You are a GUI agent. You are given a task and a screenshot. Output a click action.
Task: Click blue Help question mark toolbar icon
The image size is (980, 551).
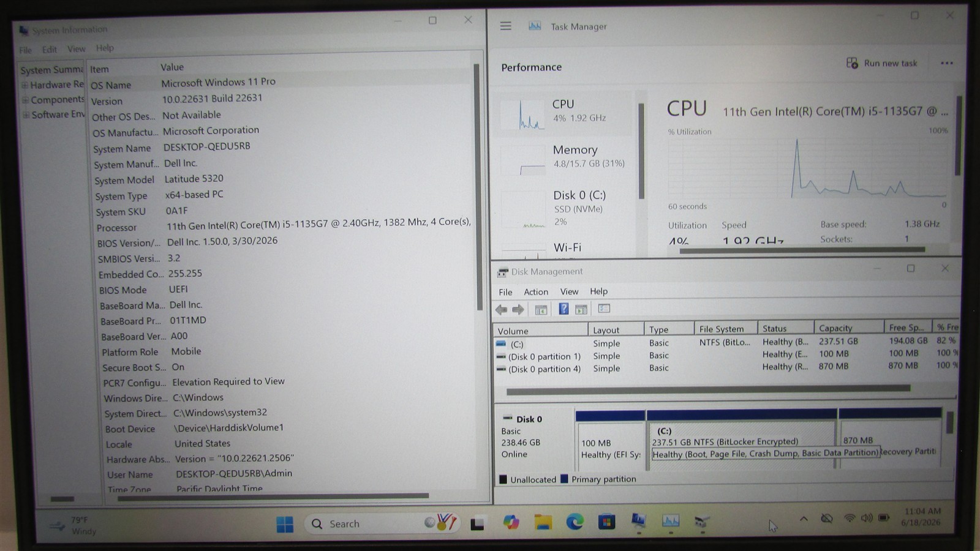tap(563, 309)
